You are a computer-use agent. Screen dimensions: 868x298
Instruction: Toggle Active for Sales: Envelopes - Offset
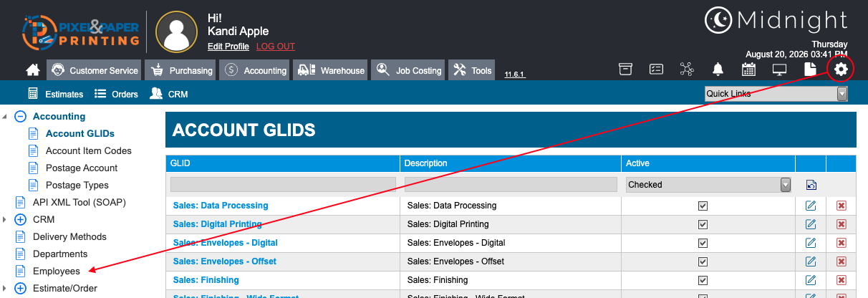pyautogui.click(x=703, y=261)
